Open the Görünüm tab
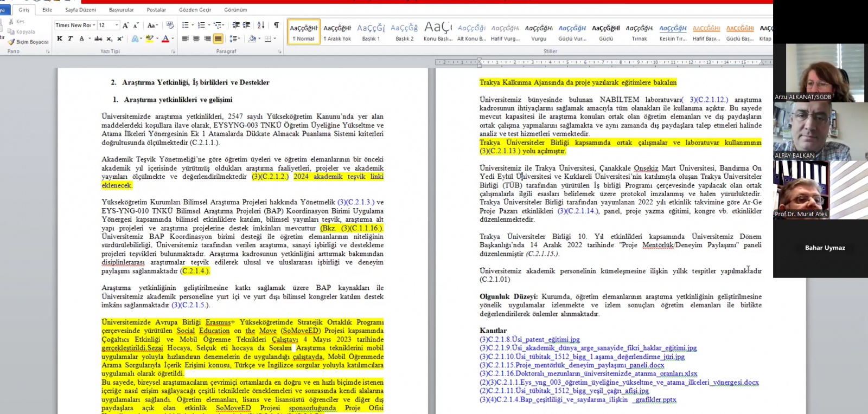This screenshot has width=868, height=414. [x=235, y=10]
